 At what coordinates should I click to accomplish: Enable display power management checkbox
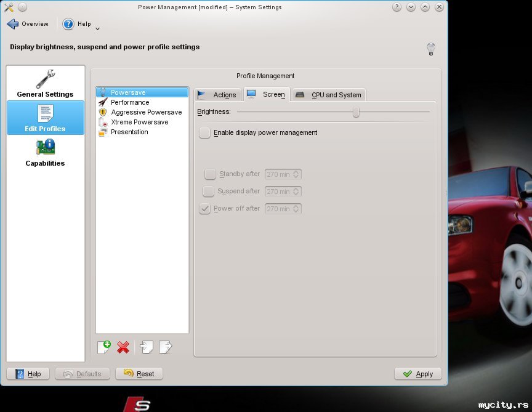point(205,132)
